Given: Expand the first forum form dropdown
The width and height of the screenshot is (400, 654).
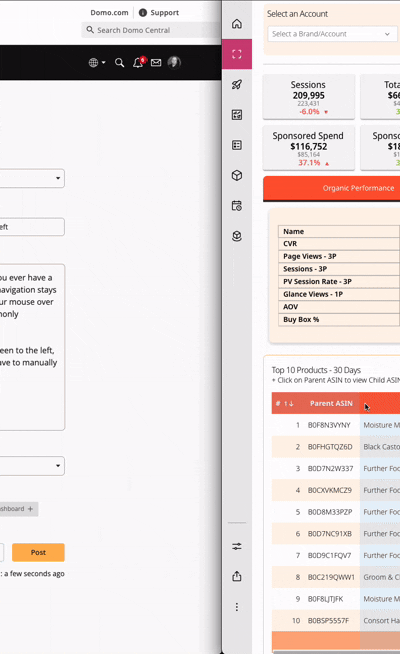Looking at the screenshot, I should [32, 179].
